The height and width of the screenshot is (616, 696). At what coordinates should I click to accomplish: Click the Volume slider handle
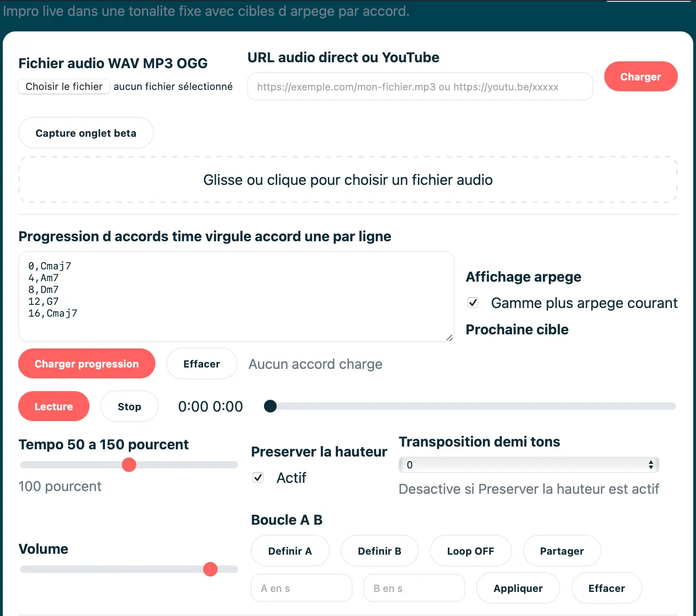click(x=210, y=569)
